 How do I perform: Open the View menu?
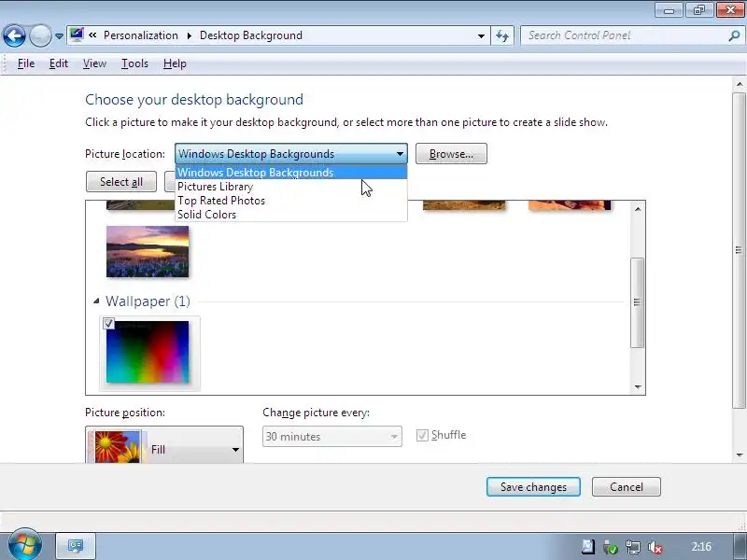pos(94,63)
